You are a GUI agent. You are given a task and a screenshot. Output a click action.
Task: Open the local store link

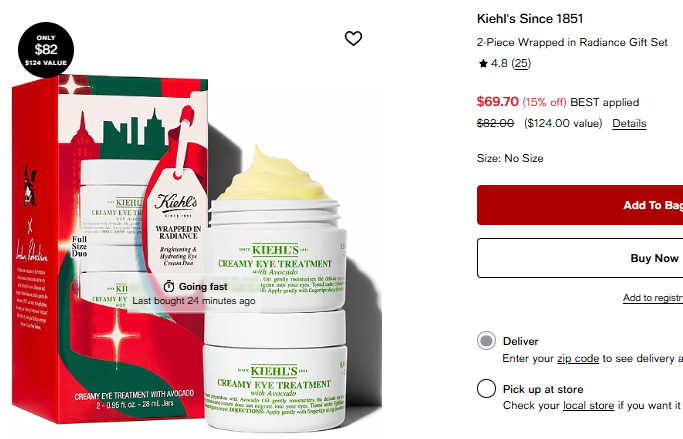point(588,405)
